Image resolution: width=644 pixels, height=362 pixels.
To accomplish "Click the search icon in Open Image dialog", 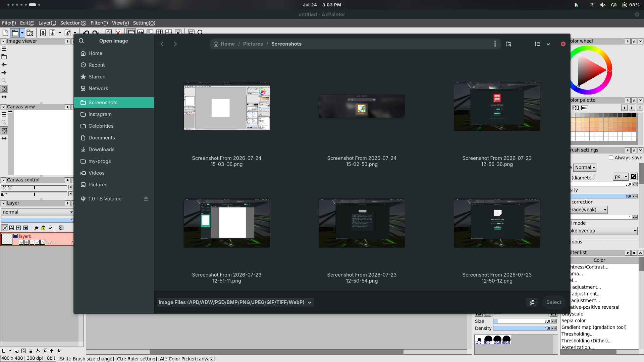I will point(81,41).
